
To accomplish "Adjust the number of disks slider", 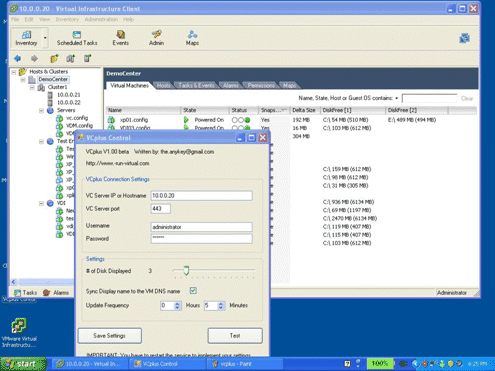I will tap(186, 271).
